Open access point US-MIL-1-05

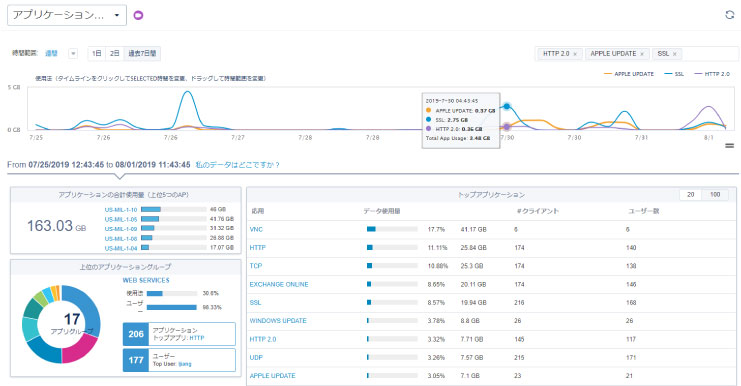click(121, 219)
